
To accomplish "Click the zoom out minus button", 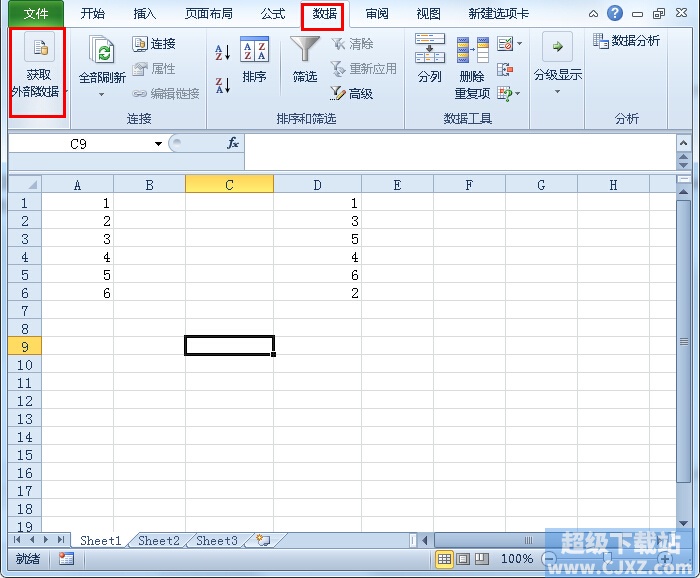I will (550, 558).
